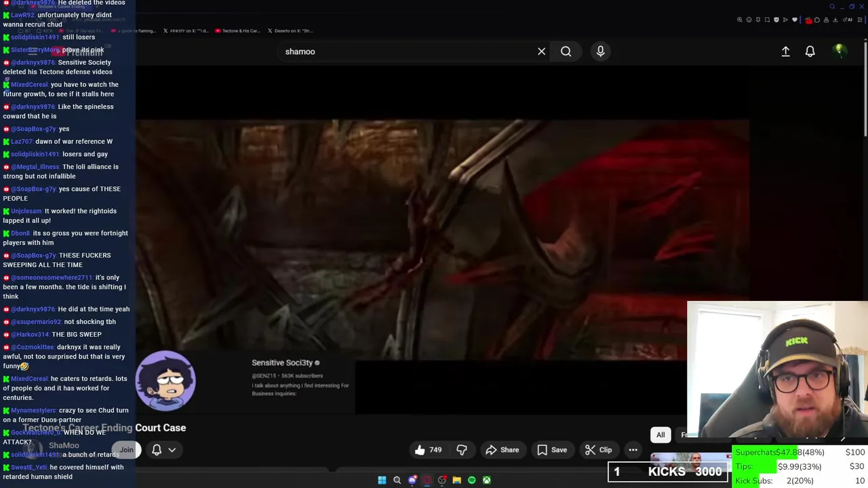Click the Tips $9.99 progress bar

coord(800,466)
